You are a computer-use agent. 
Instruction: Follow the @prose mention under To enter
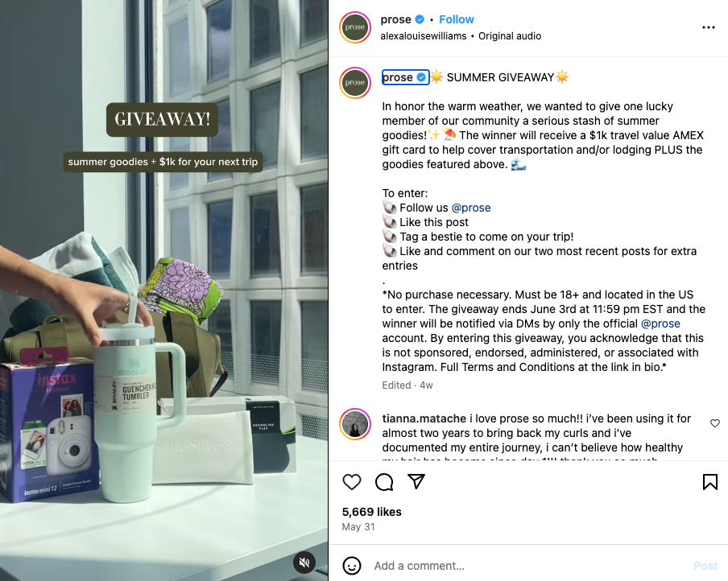pyautogui.click(x=471, y=208)
